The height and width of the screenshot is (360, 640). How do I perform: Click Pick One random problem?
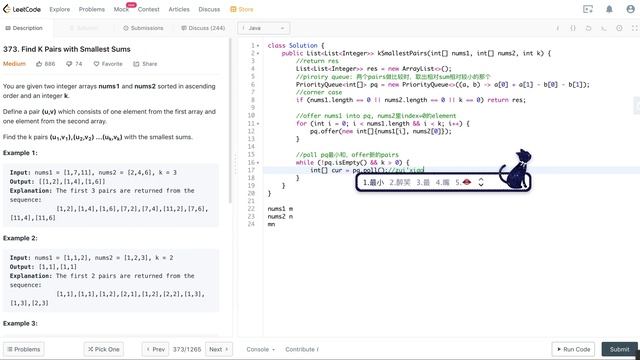coord(104,349)
